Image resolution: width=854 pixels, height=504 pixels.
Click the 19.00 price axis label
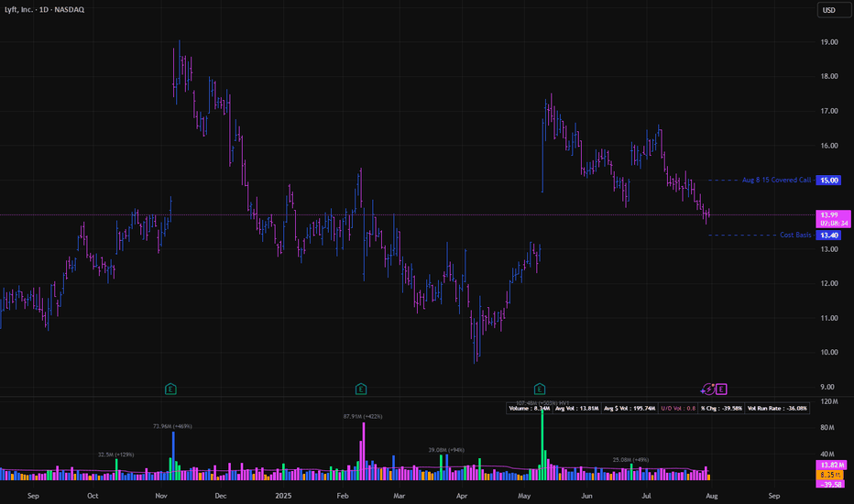(829, 42)
